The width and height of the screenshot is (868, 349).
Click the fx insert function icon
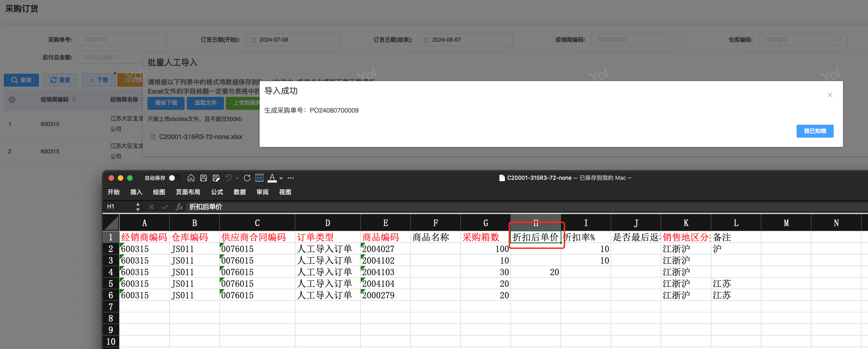click(179, 207)
